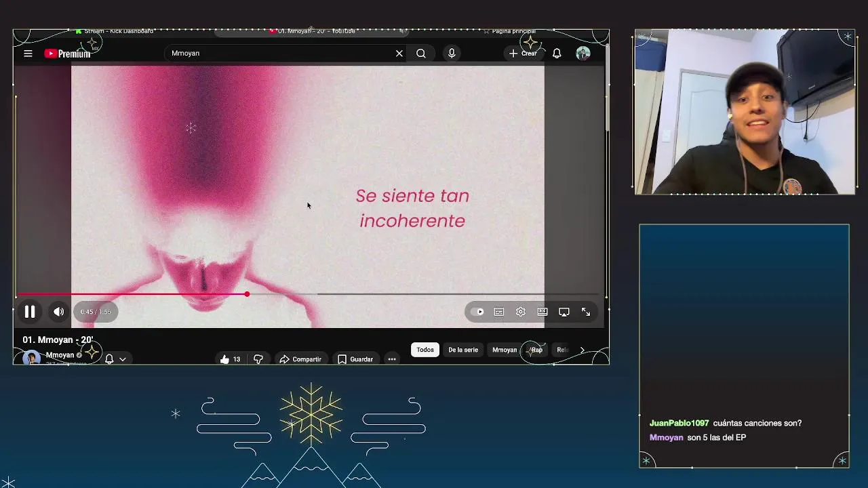868x488 pixels.
Task: Clear the Mmoyan search text
Action: click(399, 54)
